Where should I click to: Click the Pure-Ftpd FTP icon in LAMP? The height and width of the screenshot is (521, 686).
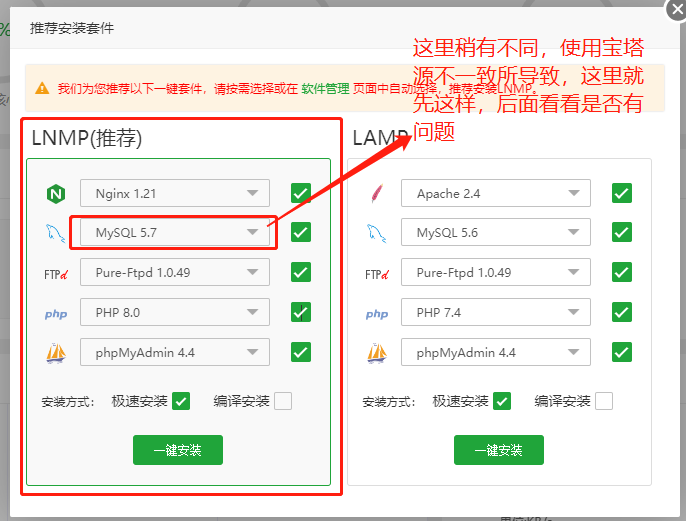[x=377, y=274]
